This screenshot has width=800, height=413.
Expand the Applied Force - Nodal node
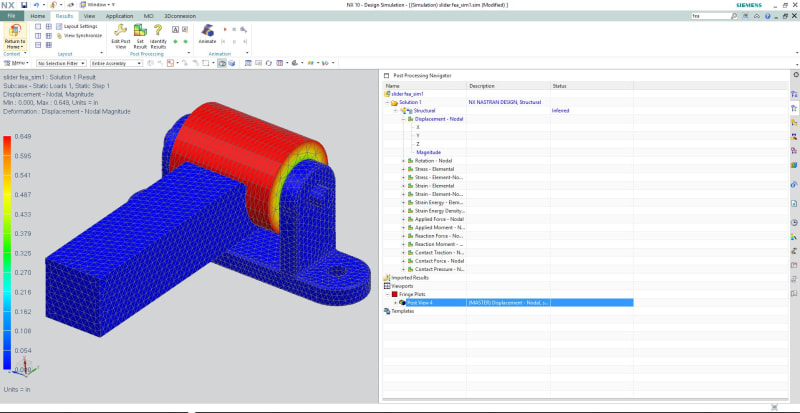point(403,219)
